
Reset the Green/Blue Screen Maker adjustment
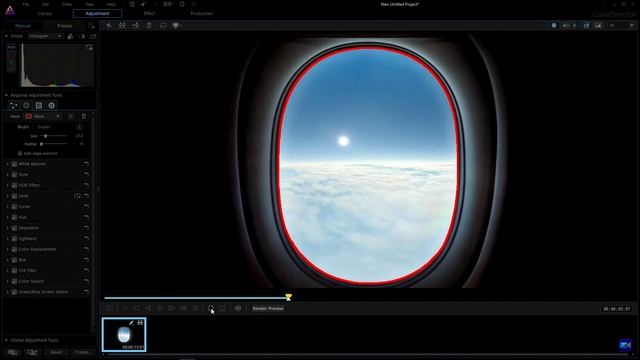86,292
